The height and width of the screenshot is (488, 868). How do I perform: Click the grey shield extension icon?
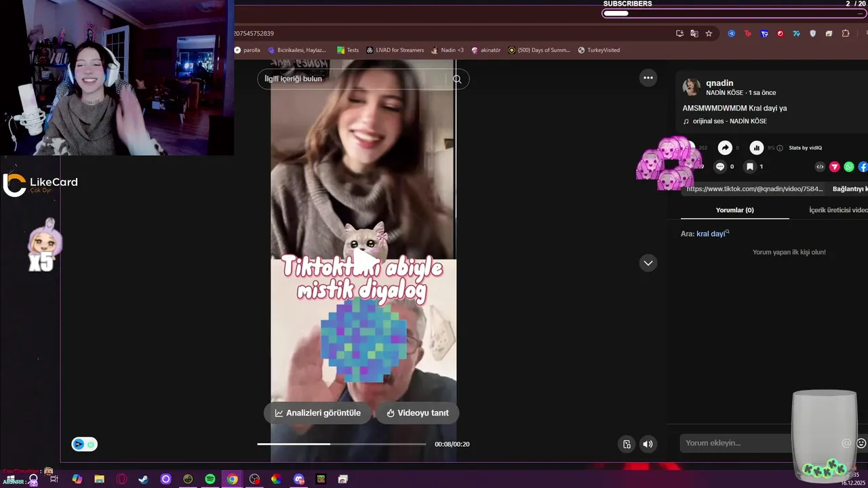[813, 33]
